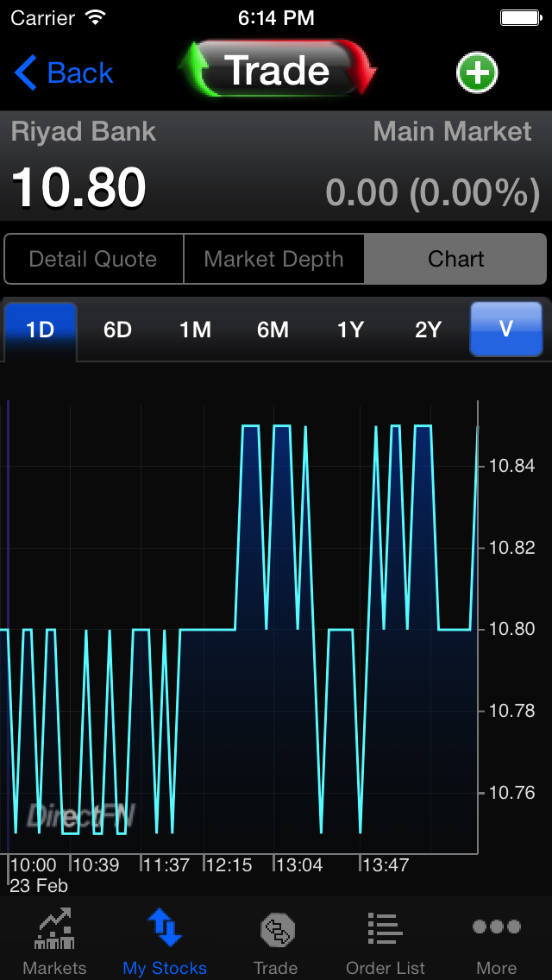The image size is (552, 980).
Task: Switch to Market Depth tab
Action: [273, 259]
